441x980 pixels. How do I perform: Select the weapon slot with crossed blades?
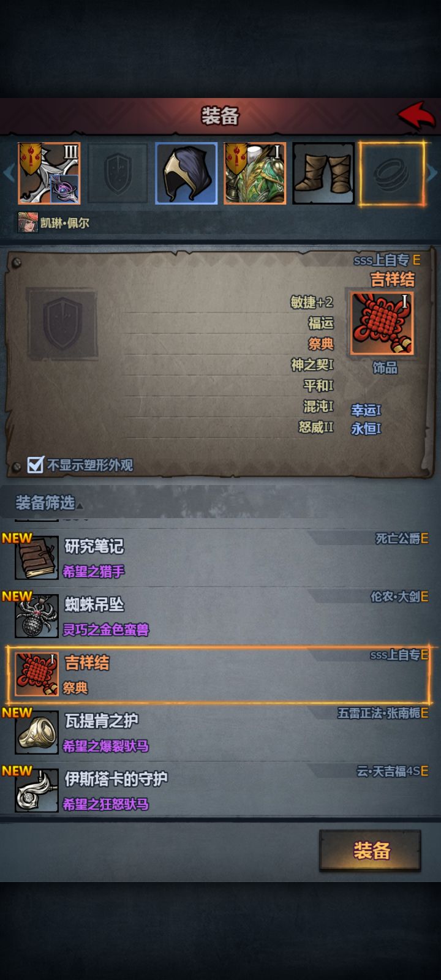tap(49, 173)
